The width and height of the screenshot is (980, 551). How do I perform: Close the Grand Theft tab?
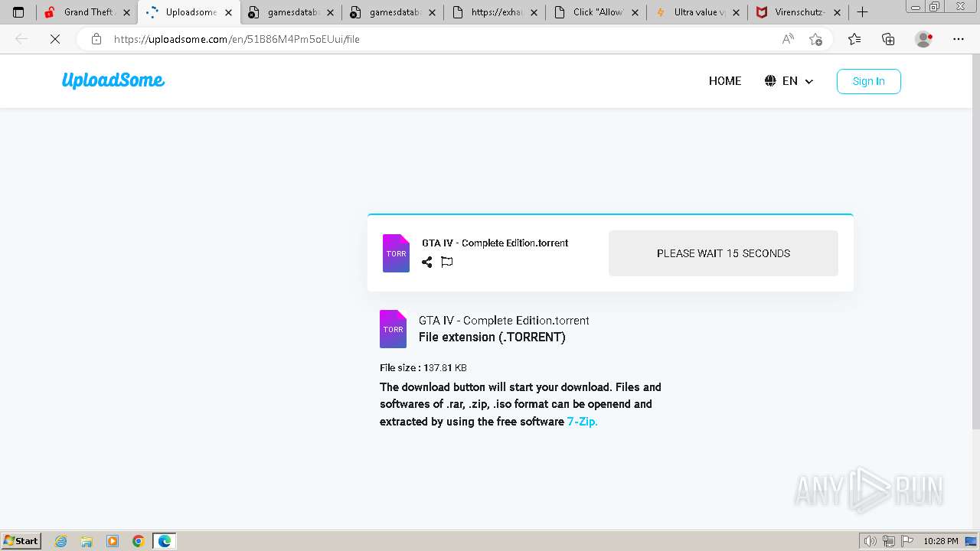point(126,12)
